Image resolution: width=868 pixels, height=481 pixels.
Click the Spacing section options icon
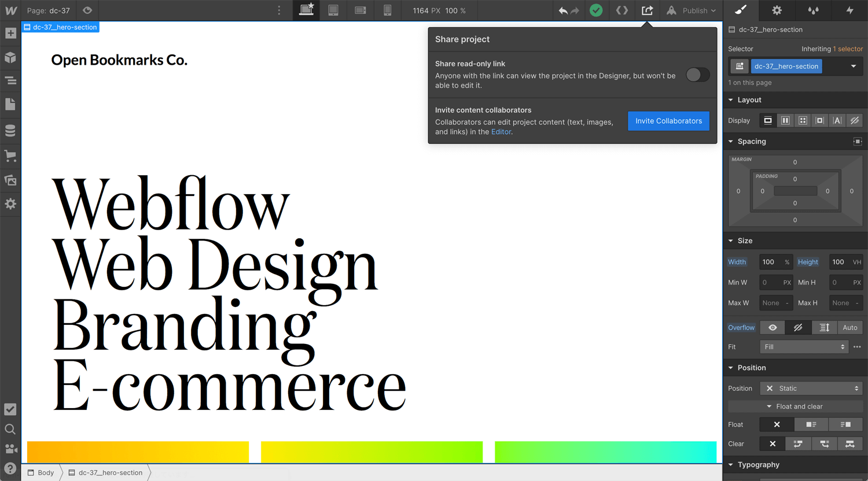tap(858, 142)
